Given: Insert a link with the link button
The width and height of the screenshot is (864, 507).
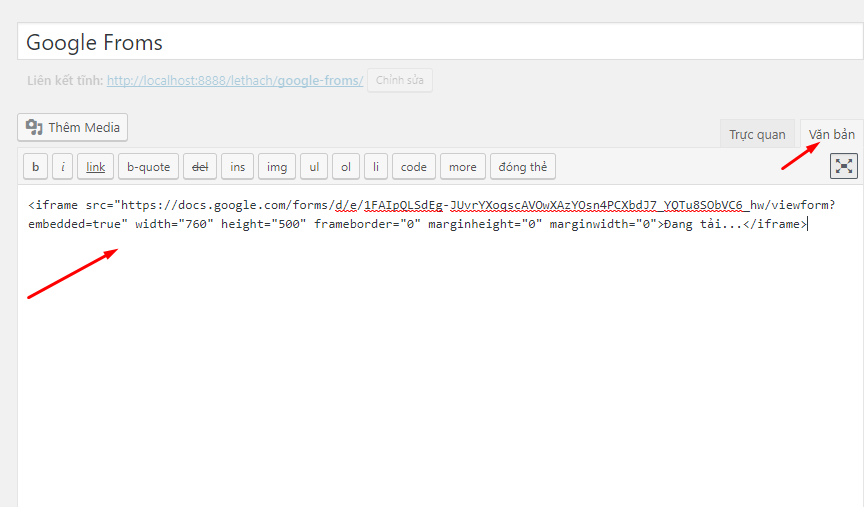Looking at the screenshot, I should tap(95, 167).
